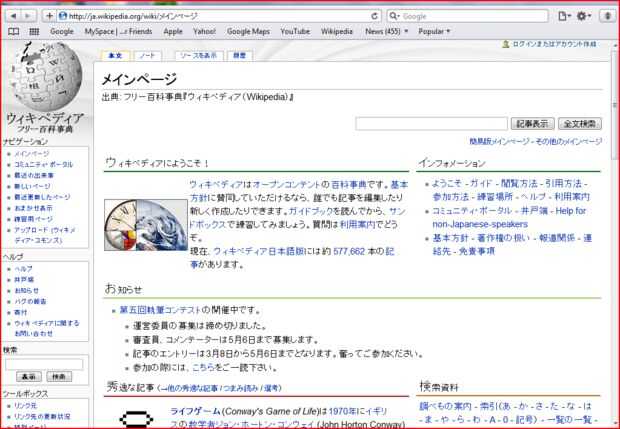Focus the main Wikipedia article search box
Screen dimensions: 620x429
431,124
